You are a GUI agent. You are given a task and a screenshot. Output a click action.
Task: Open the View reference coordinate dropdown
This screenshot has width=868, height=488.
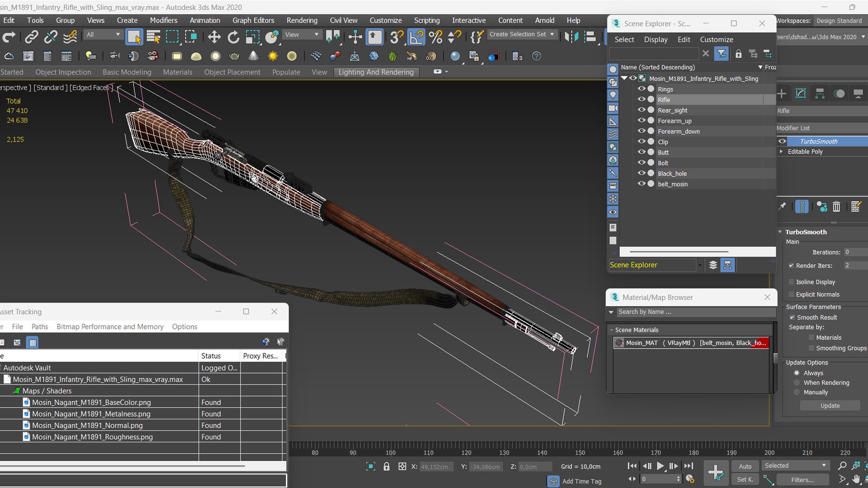[x=302, y=34]
